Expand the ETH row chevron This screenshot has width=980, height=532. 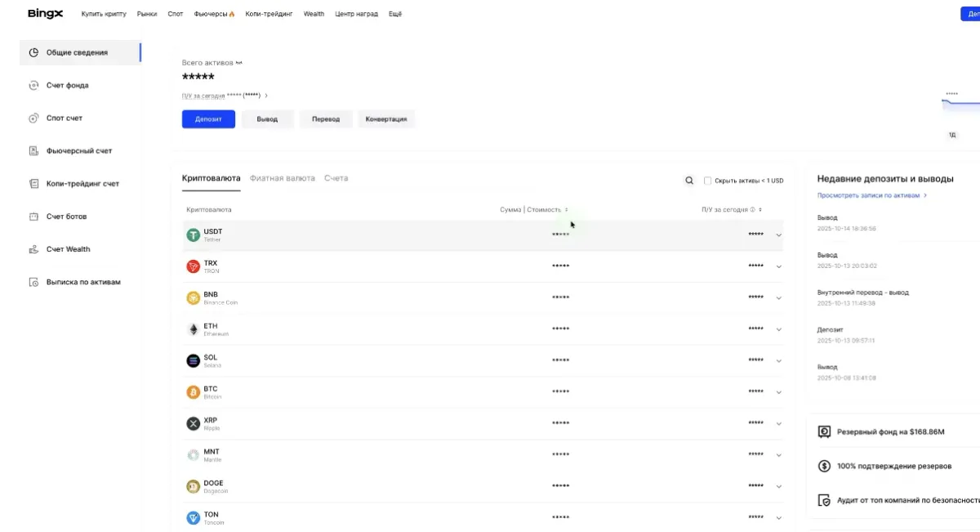[778, 329]
